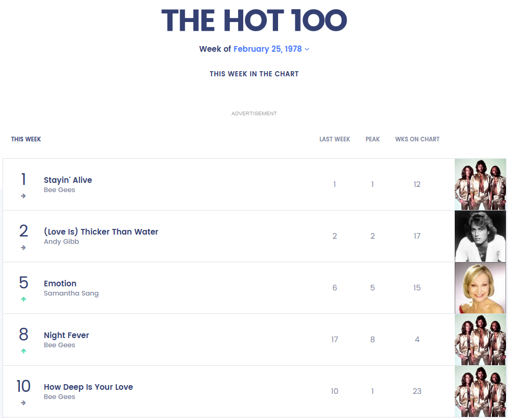The width and height of the screenshot is (508, 420).
Task: Click the Night Fever album thumbnail
Action: tap(480, 340)
